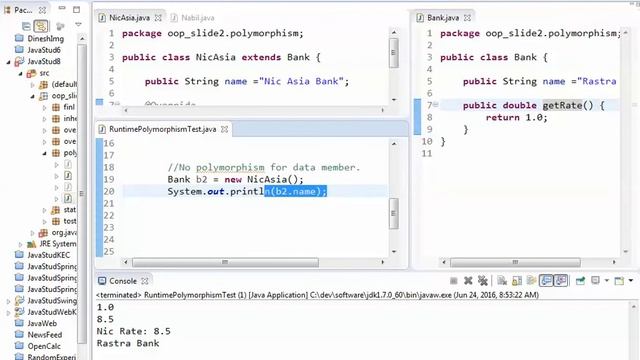640x360 pixels.
Task: Expand the inhe package
Action: [x=44, y=119]
